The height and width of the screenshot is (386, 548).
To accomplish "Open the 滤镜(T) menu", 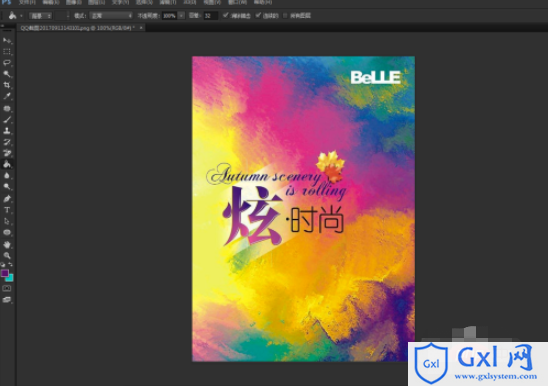I will [x=168, y=2].
